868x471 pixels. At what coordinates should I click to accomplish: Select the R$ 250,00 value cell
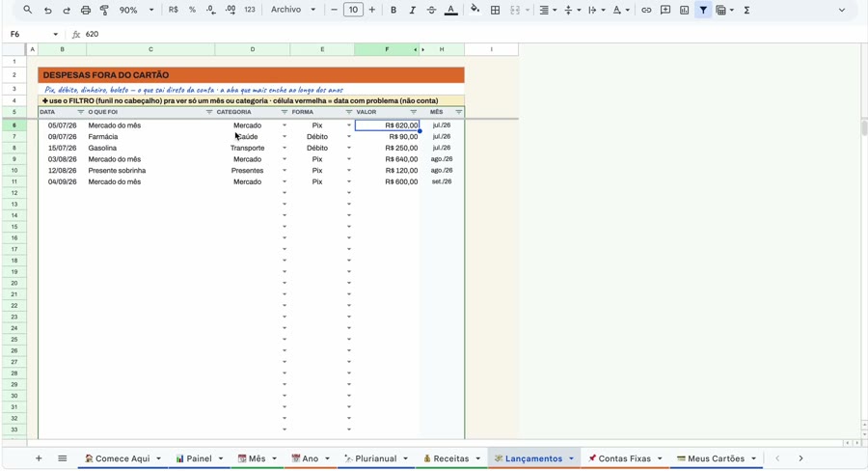[387, 148]
